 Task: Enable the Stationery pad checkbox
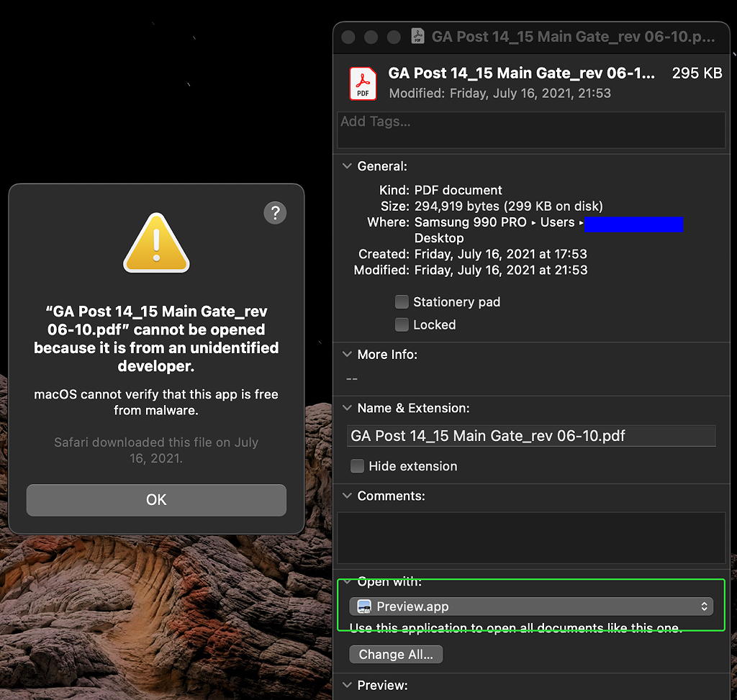[402, 302]
